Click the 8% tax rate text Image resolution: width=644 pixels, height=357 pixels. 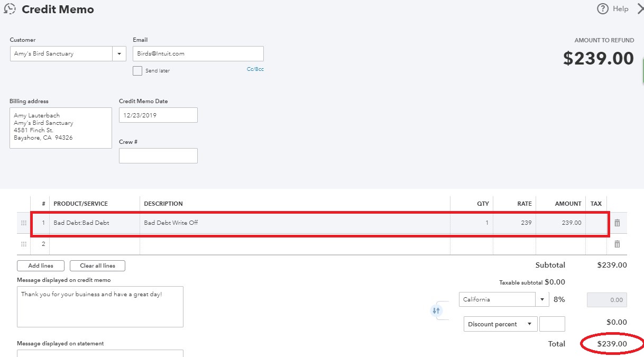(559, 299)
